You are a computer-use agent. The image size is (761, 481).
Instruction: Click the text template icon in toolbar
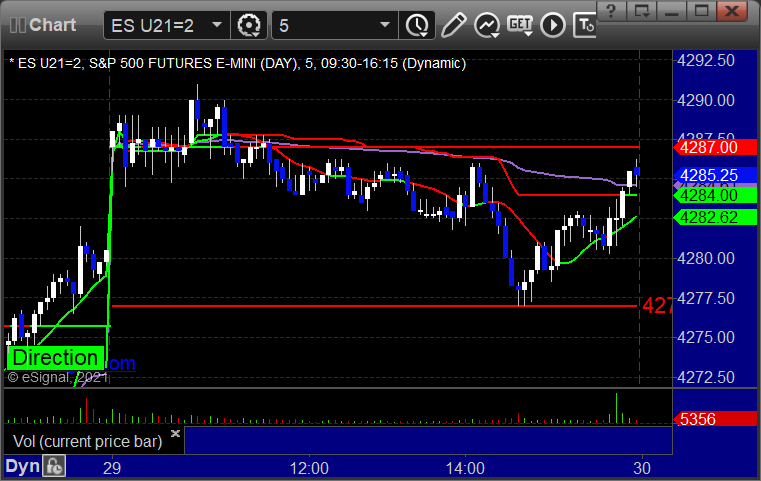coord(584,25)
